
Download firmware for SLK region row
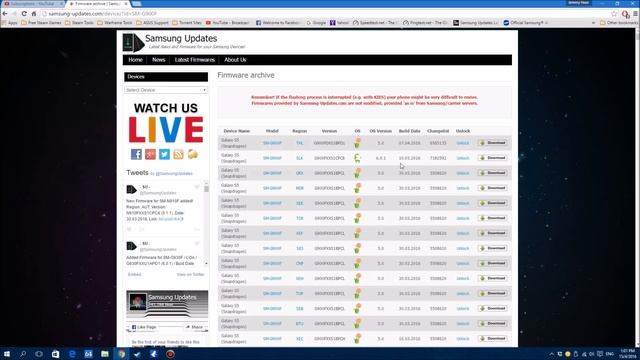[493, 158]
